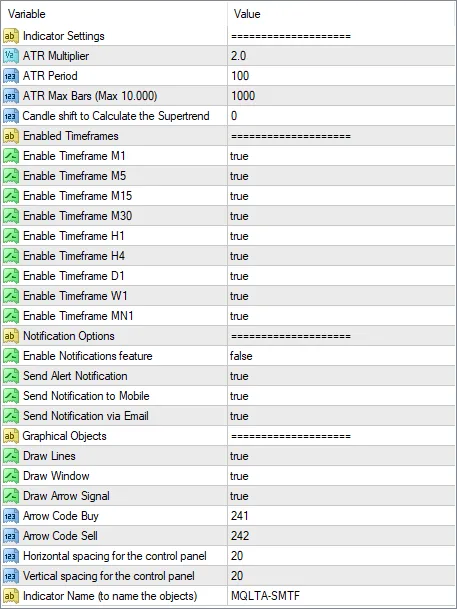Click the bool icon beside Enable Timeframe MN1
Screen dimensions: 457x609
pyautogui.click(x=11, y=316)
